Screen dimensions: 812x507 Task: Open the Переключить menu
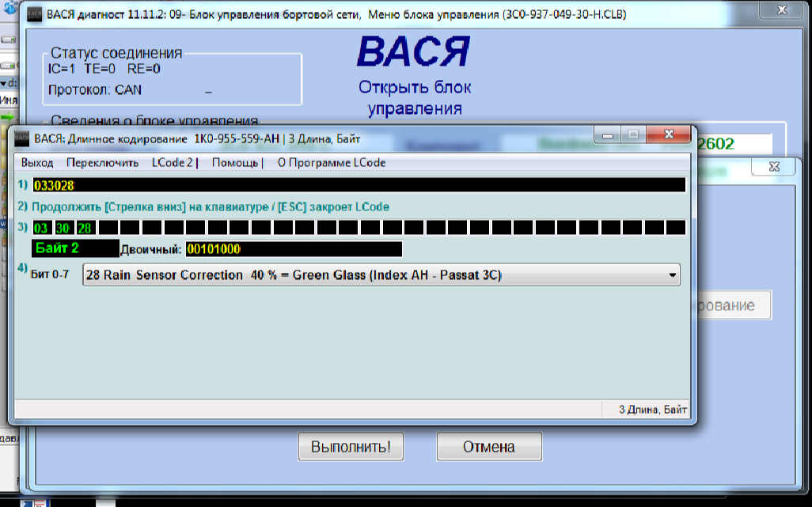102,162
